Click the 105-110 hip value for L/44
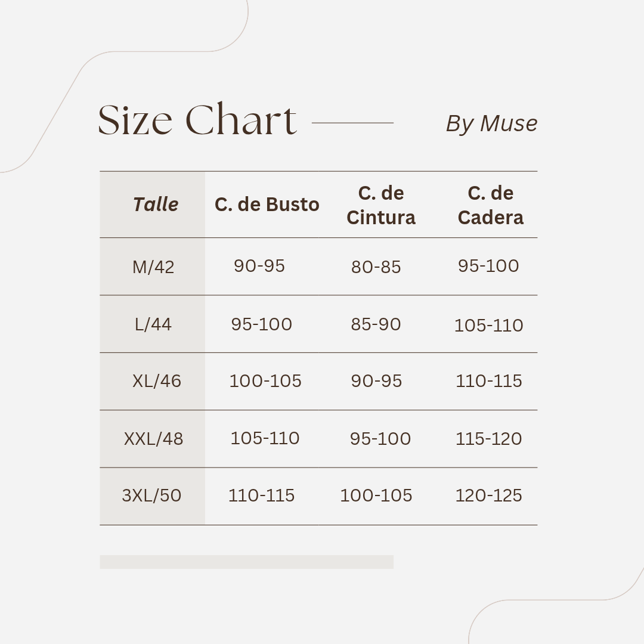This screenshot has height=644, width=644. (488, 326)
